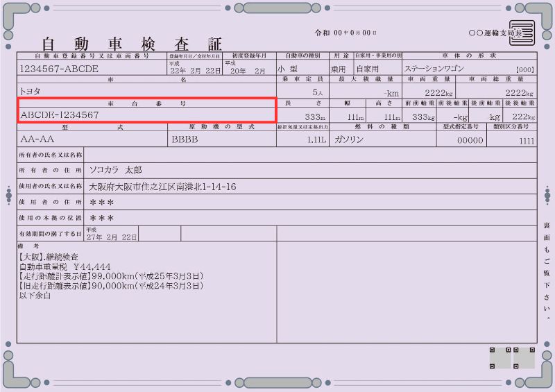Click the ○○運輸支局長 issuer text
The image size is (555, 392).
495,33
